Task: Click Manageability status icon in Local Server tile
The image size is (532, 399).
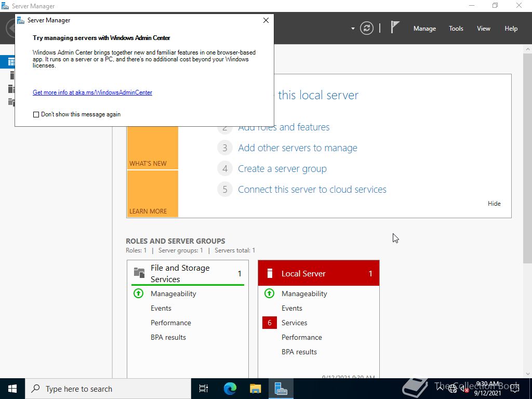Action: pyautogui.click(x=270, y=294)
